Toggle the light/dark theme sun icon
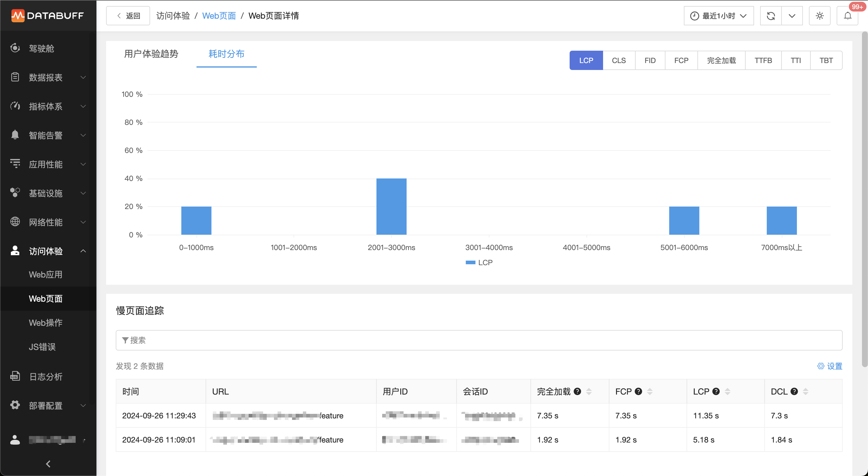Image resolution: width=868 pixels, height=476 pixels. click(820, 16)
